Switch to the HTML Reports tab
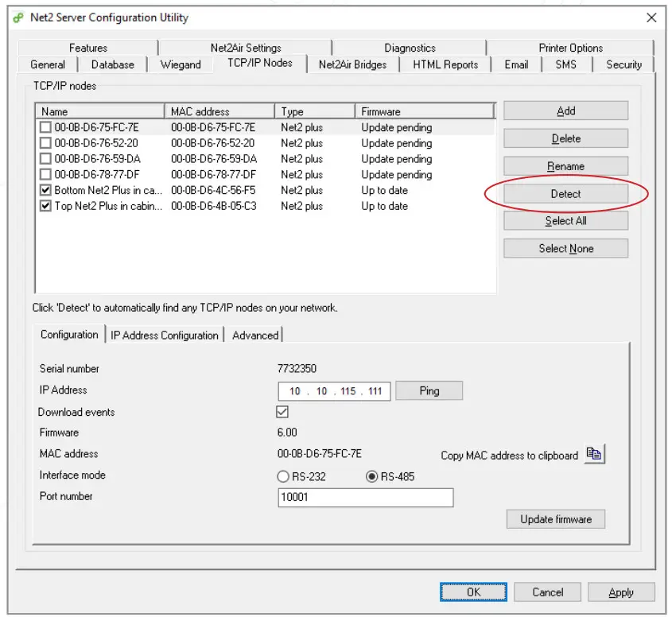The width and height of the screenshot is (672, 617). [445, 64]
